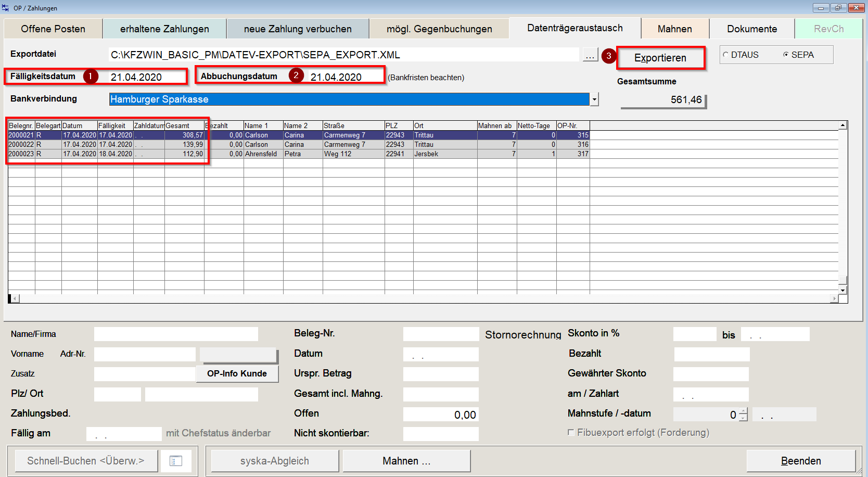This screenshot has height=477, width=868.
Task: Click OP-Nr. 317 cell
Action: [x=573, y=154]
